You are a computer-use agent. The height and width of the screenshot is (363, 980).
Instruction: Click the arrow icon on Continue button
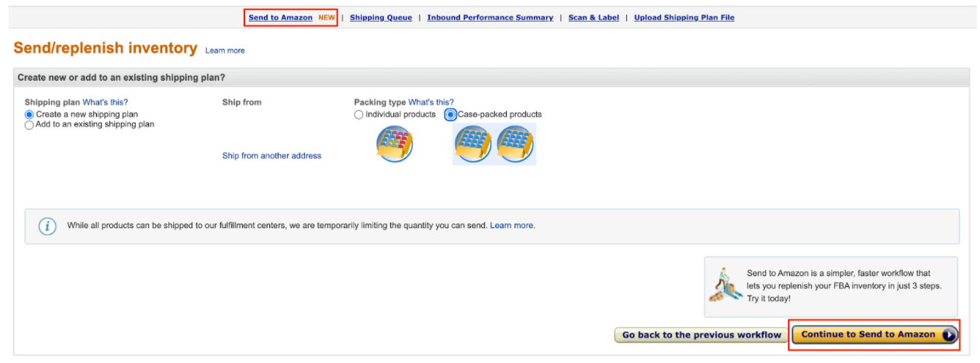[x=948, y=335]
